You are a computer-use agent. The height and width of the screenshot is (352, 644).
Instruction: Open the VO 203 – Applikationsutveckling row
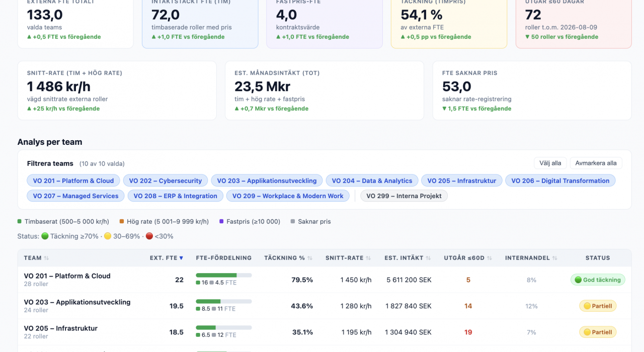[325, 306]
